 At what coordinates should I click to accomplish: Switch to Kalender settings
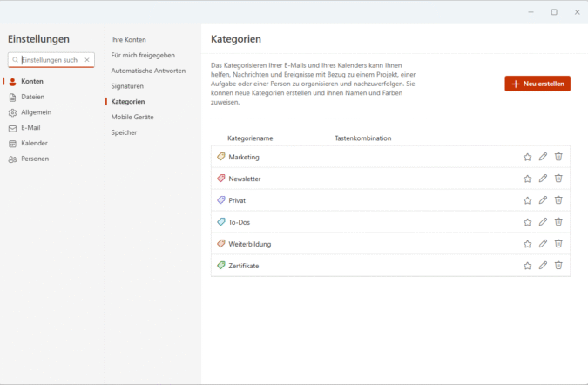click(34, 143)
